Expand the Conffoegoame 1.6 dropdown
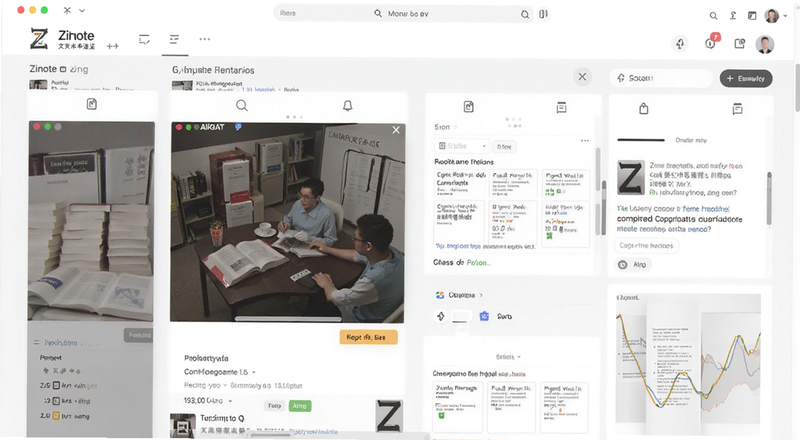Viewport: 800px width, 440px height. point(254,372)
